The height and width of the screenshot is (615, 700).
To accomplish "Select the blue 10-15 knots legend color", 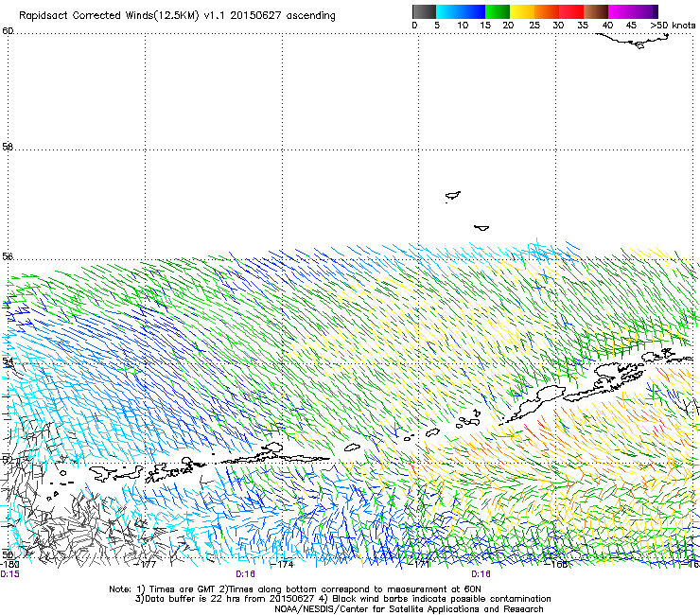I will pyautogui.click(x=473, y=11).
